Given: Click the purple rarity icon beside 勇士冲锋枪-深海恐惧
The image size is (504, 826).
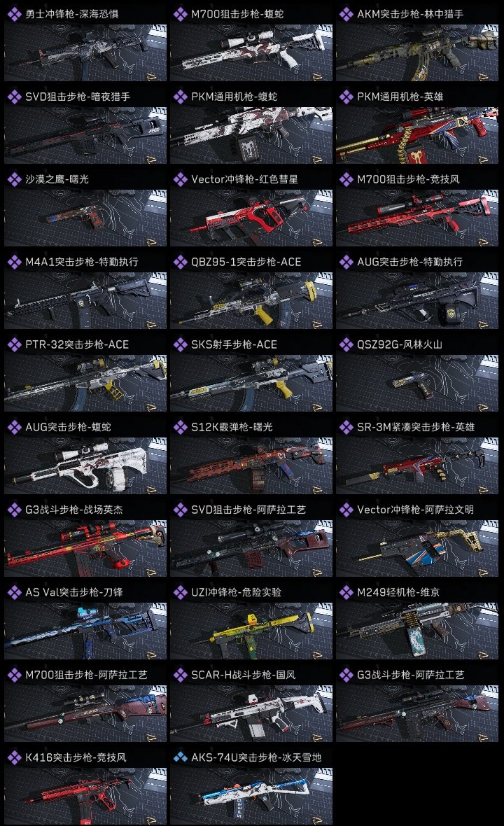Looking at the screenshot, I should pos(14,14).
